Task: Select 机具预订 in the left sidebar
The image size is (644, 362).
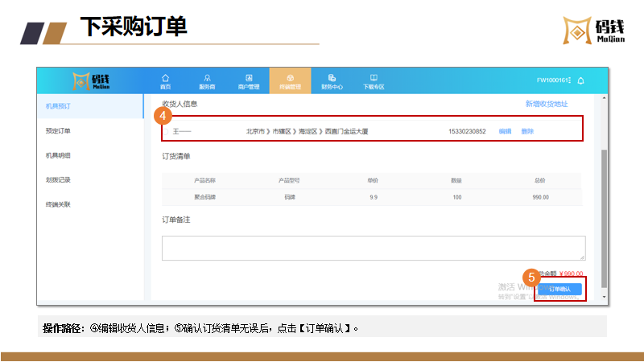Action: [x=59, y=105]
